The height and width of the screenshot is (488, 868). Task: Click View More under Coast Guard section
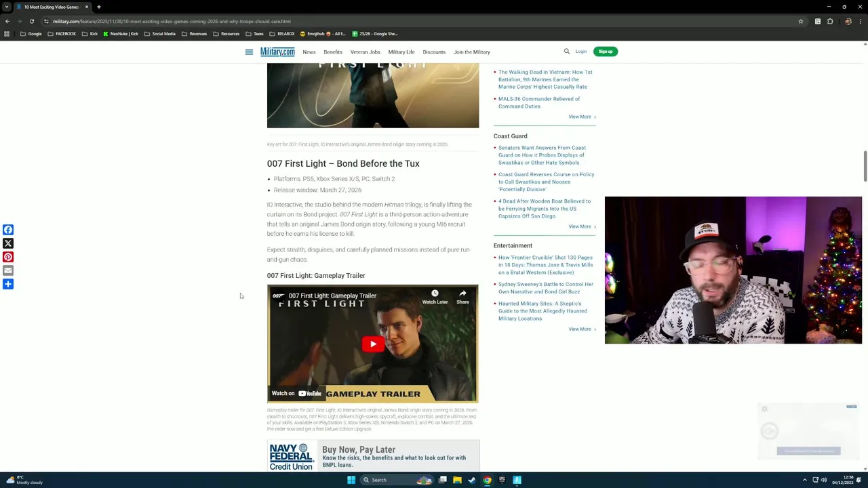pyautogui.click(x=582, y=226)
